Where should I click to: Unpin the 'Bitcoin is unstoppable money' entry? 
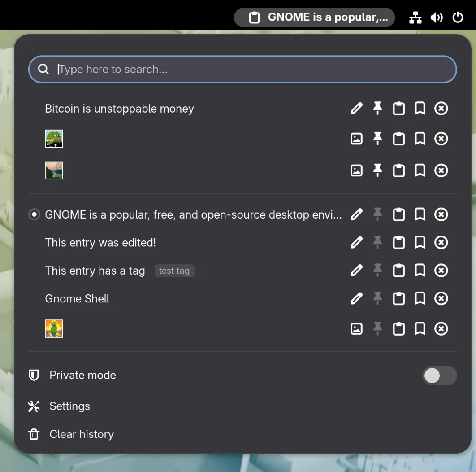377,109
